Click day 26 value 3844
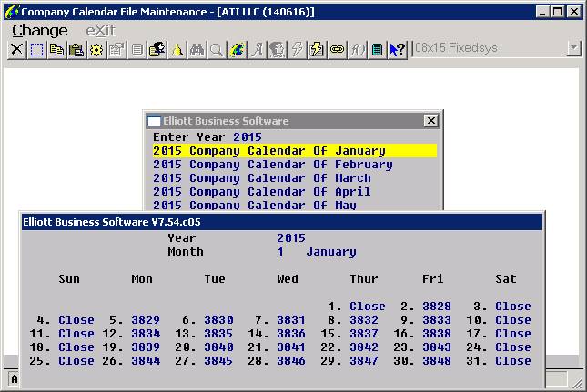The height and width of the screenshot is (392, 587). coord(146,361)
